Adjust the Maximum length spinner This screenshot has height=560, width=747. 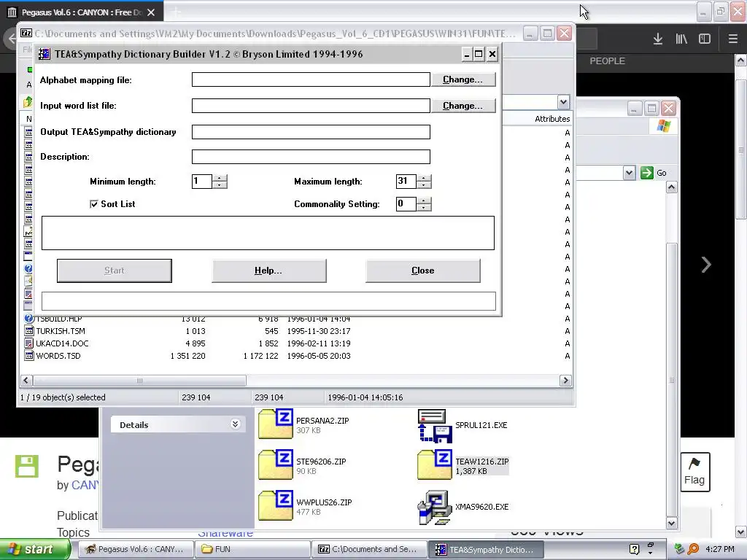424,182
